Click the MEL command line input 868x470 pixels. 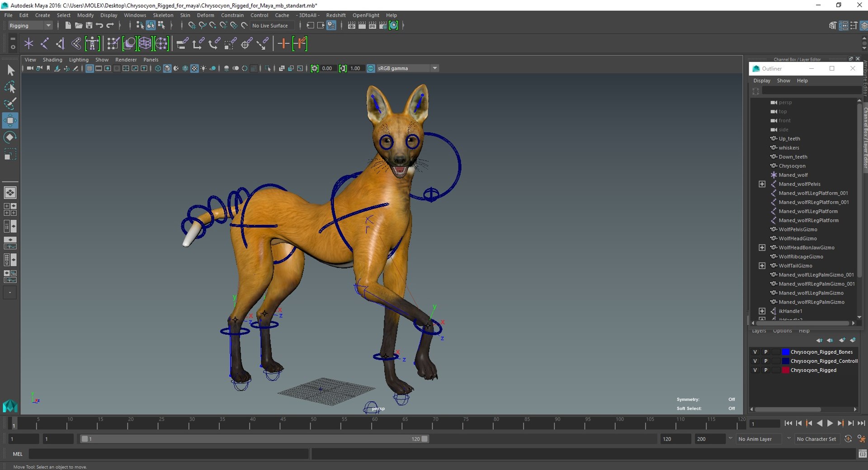[x=169, y=454]
